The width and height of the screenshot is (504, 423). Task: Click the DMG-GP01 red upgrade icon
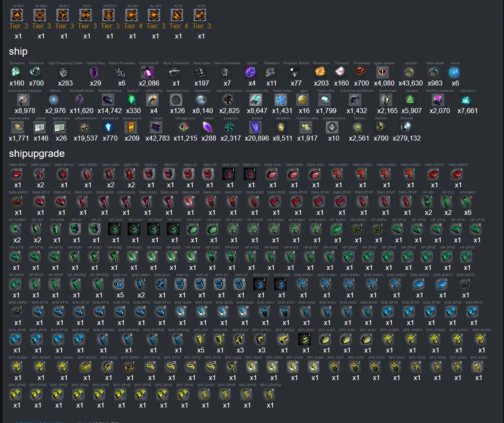click(16, 174)
